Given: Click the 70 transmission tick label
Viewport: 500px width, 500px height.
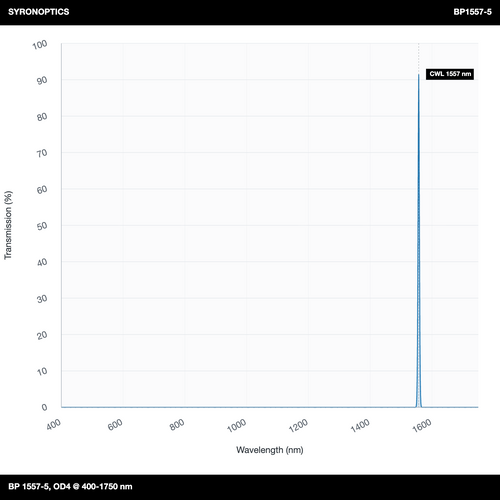Looking at the screenshot, I should click(42, 153).
